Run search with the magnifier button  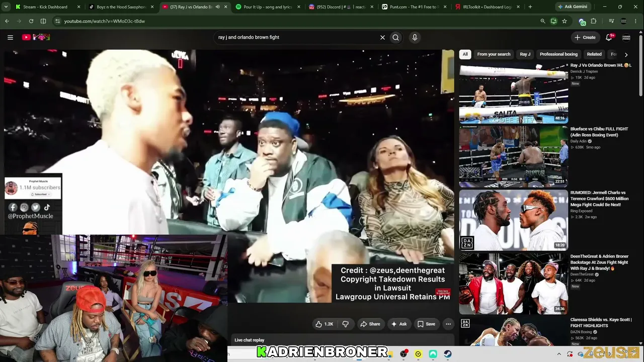[396, 37]
